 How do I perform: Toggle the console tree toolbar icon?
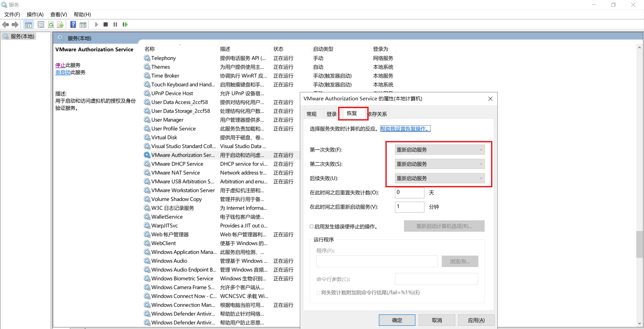[x=29, y=25]
